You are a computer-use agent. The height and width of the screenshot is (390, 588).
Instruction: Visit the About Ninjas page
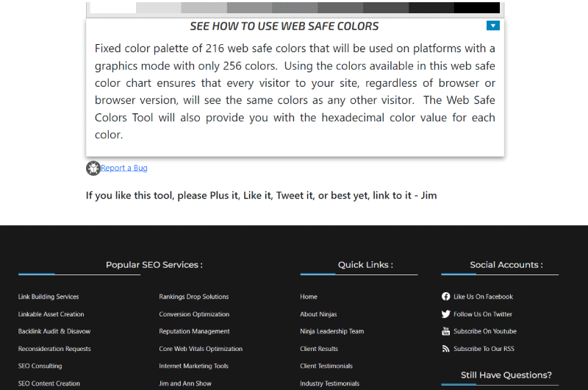(318, 314)
